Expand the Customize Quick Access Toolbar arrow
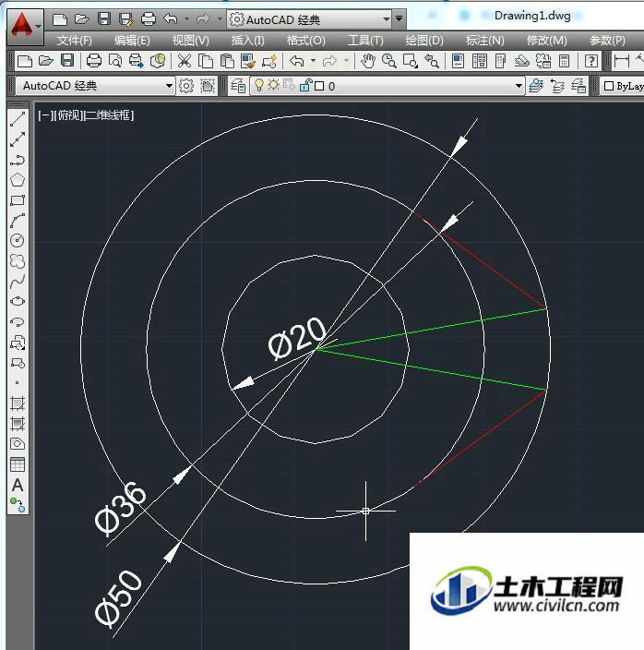644x650 pixels. tap(400, 18)
